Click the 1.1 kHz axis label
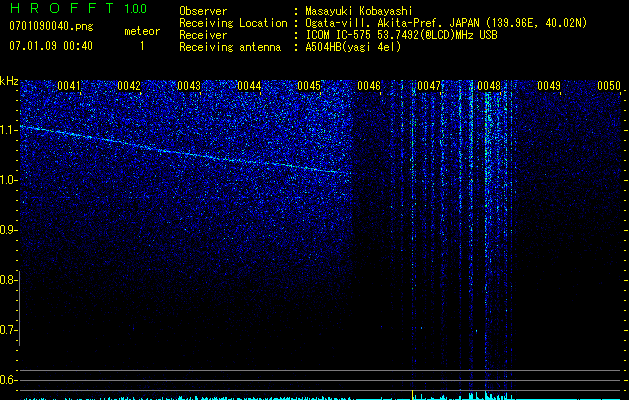The image size is (629, 400). pos(8,130)
